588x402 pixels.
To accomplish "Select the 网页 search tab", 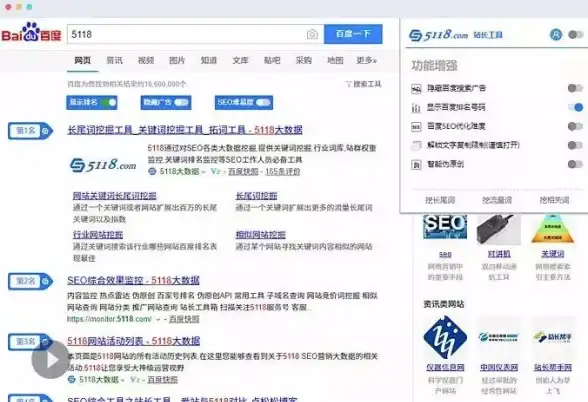I will click(82, 60).
